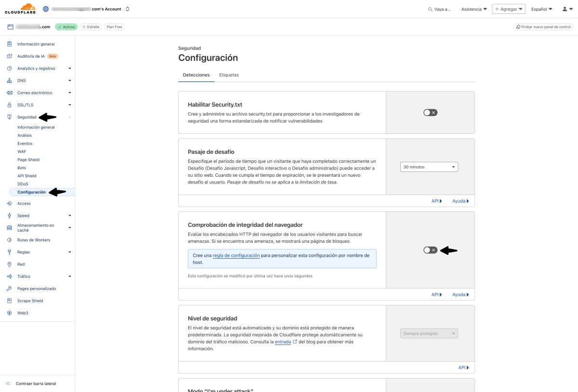Click the Seguridad shield icon
The image size is (578, 392).
9,117
